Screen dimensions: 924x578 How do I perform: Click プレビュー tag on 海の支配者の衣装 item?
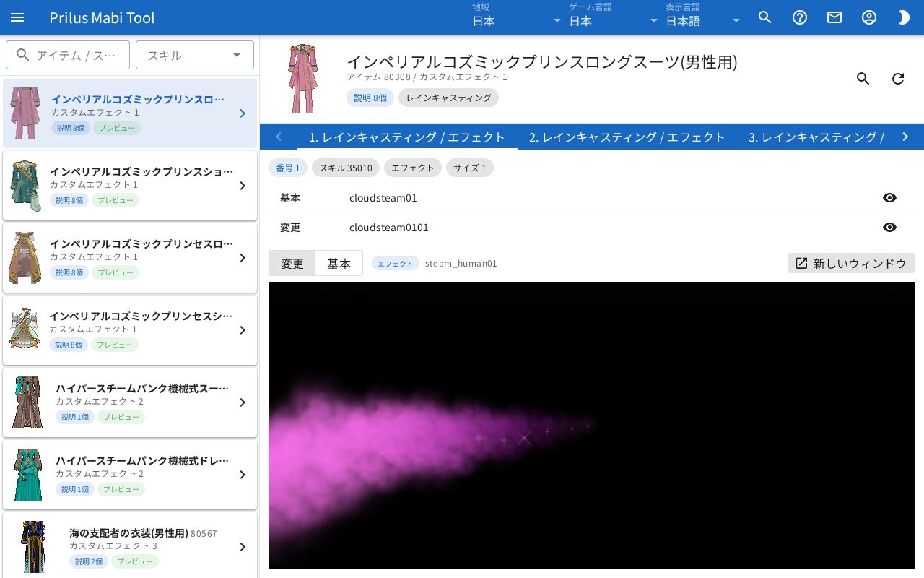coord(135,561)
